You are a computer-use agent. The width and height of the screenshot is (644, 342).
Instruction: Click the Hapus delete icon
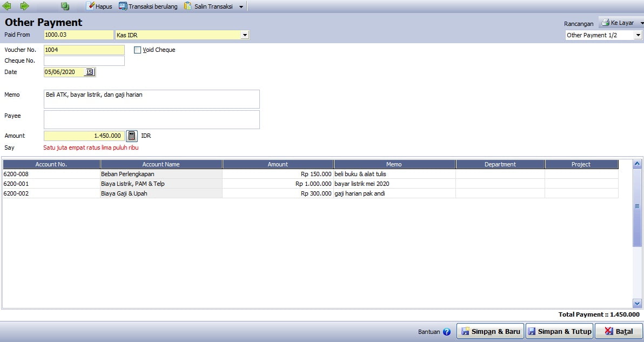pos(90,6)
